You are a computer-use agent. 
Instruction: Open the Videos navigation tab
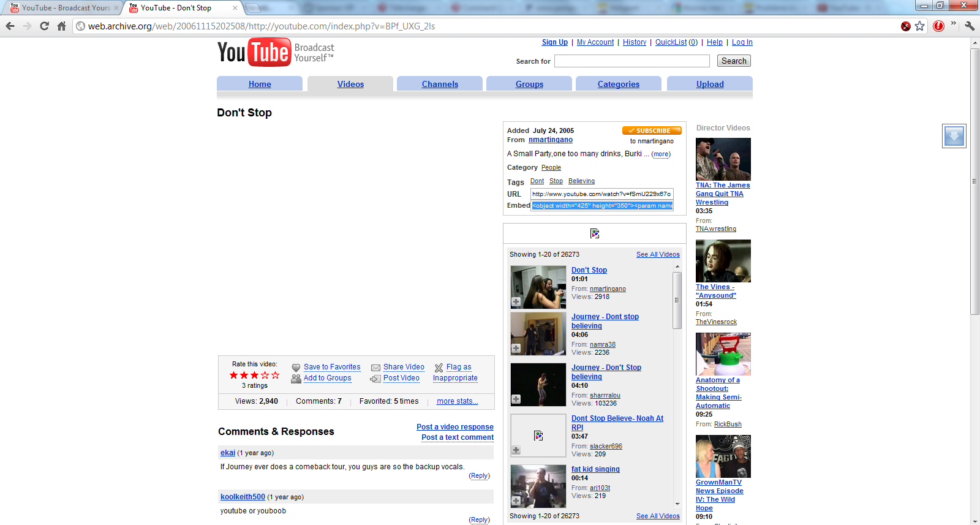click(350, 84)
